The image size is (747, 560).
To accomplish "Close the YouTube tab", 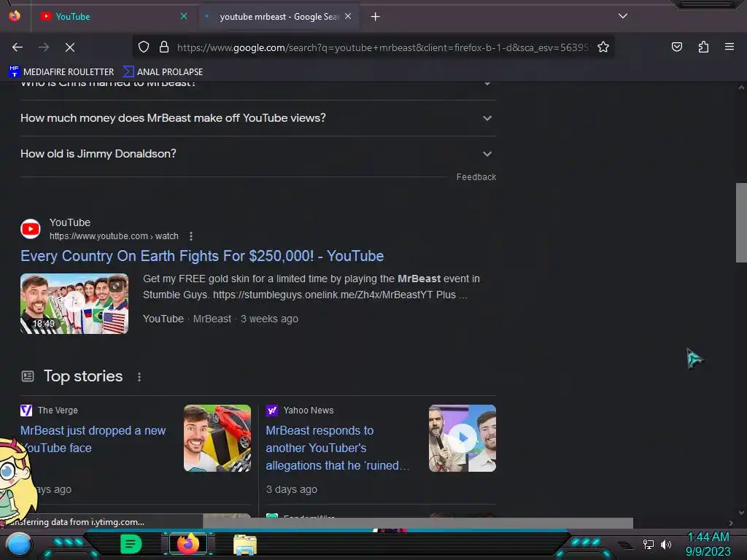I will (x=184, y=16).
